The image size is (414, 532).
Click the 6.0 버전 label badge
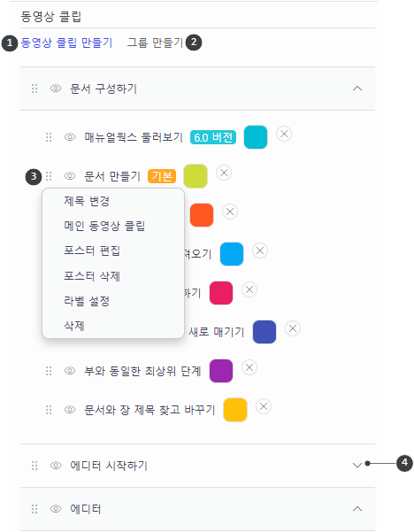click(213, 137)
